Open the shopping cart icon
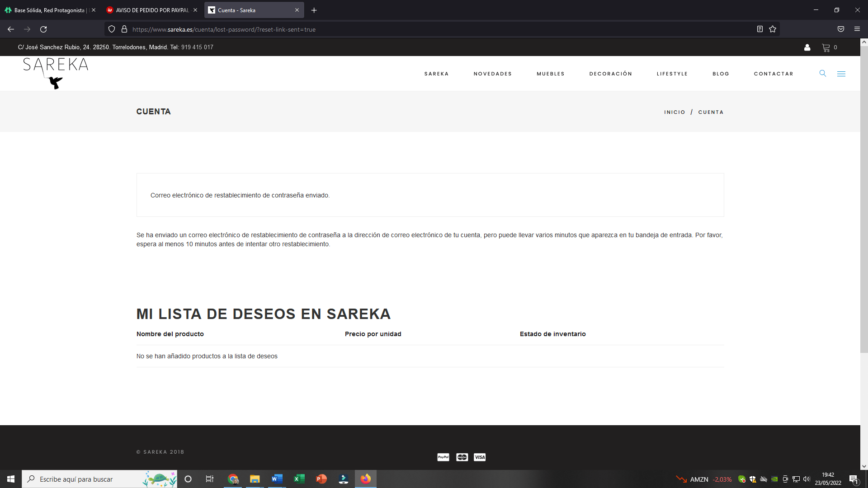This screenshot has height=488, width=868. 826,47
